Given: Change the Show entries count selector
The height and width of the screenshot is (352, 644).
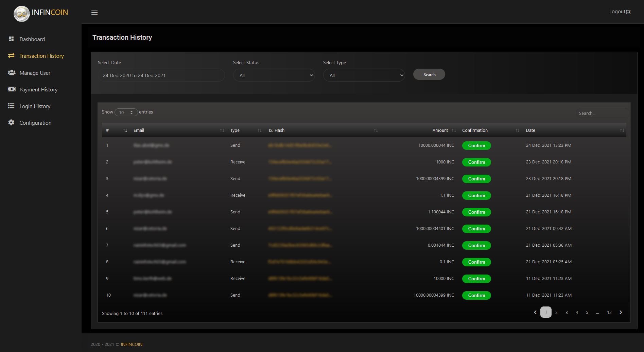Looking at the screenshot, I should (x=126, y=112).
